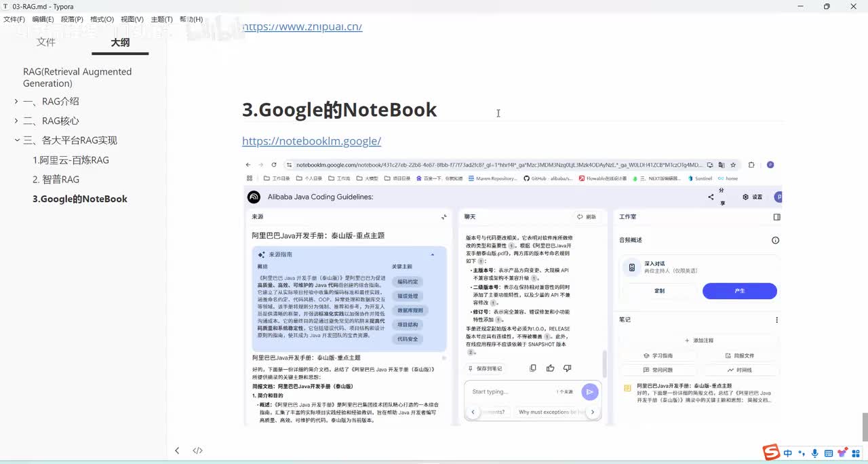Open the zhipuai.cn link in the document
This screenshot has width=868, height=464.
(x=302, y=27)
